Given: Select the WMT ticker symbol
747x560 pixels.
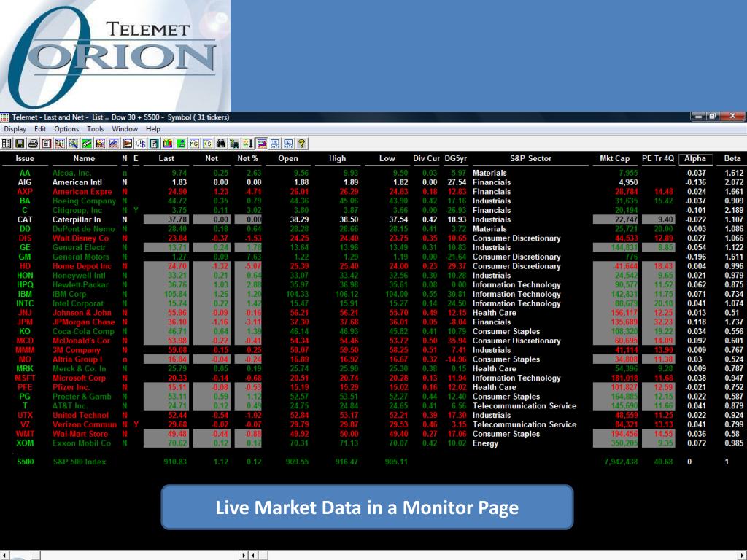Looking at the screenshot, I should [x=25, y=434].
